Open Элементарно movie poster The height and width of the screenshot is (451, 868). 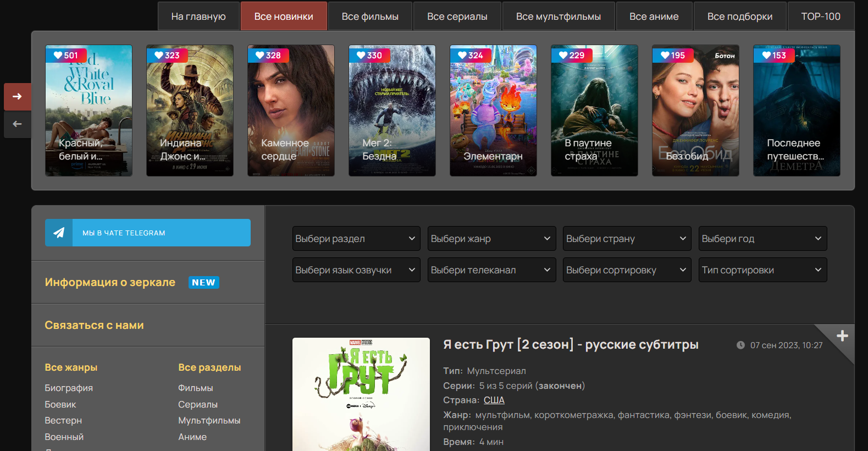click(x=493, y=111)
